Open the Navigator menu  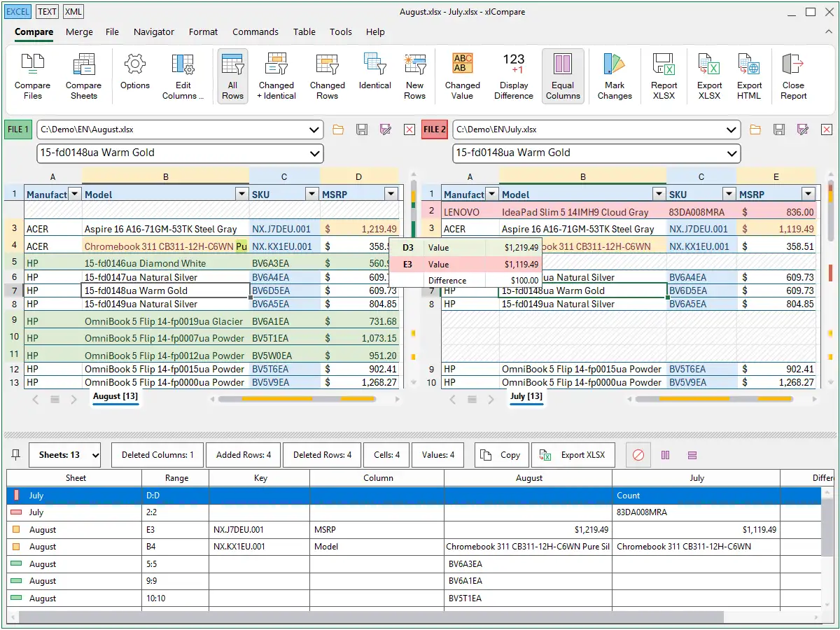point(154,31)
